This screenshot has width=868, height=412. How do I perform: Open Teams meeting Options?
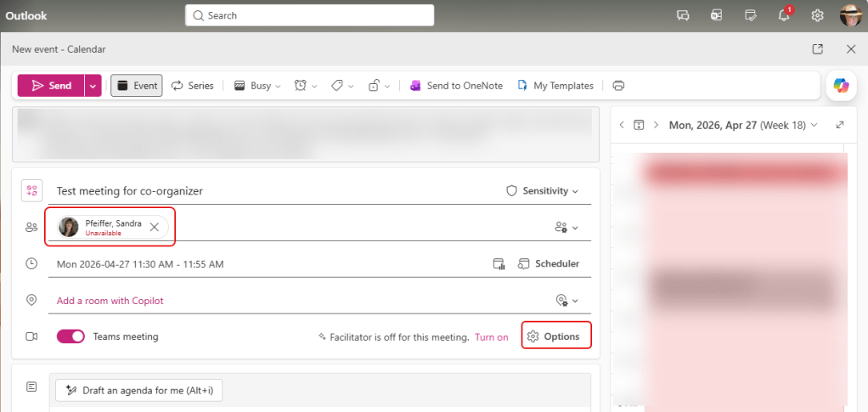(555, 336)
